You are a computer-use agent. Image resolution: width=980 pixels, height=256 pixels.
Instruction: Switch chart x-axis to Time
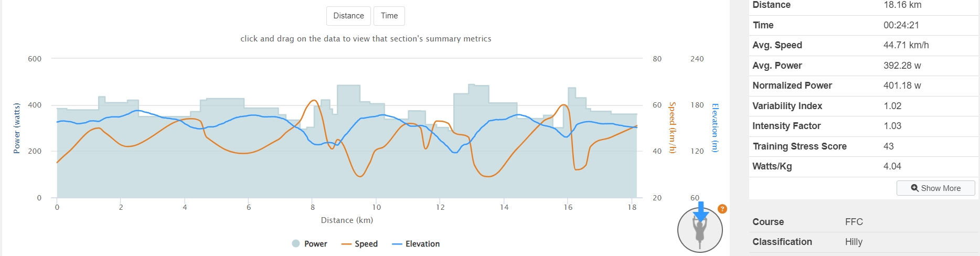(x=389, y=16)
